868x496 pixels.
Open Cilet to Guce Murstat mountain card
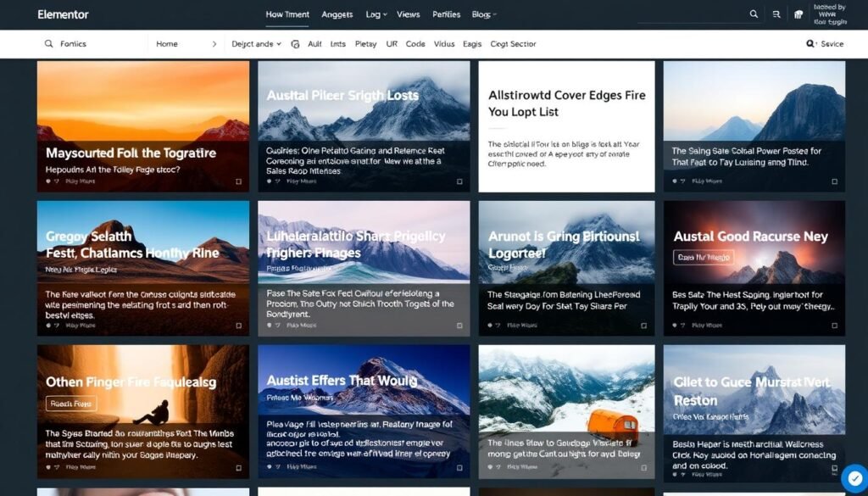[754, 412]
